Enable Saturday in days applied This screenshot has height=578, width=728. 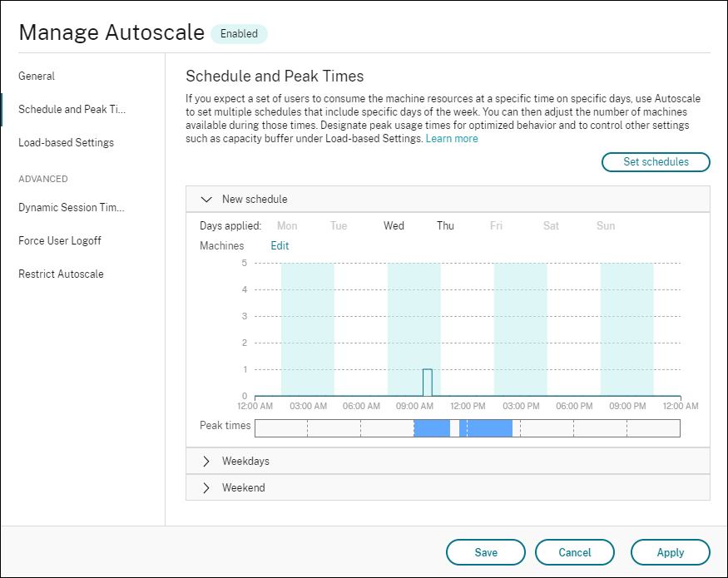click(551, 225)
